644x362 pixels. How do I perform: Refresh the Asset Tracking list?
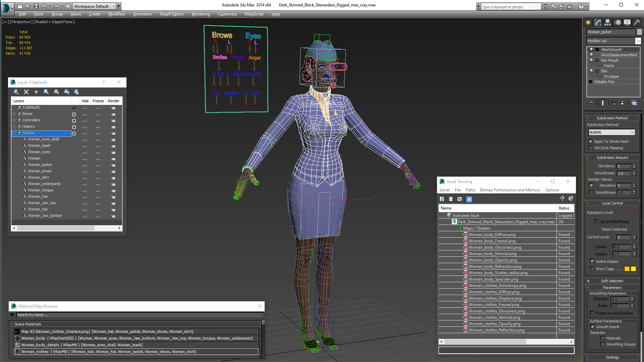coord(442,199)
